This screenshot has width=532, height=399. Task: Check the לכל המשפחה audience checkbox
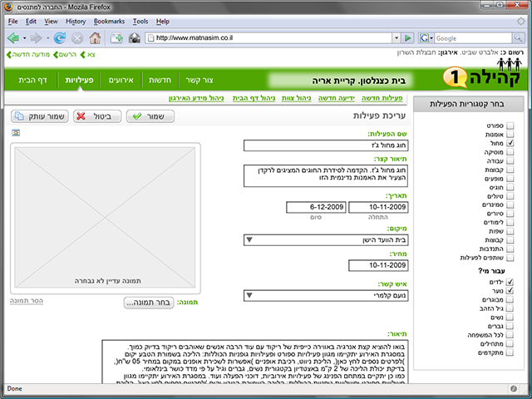pyautogui.click(x=510, y=335)
